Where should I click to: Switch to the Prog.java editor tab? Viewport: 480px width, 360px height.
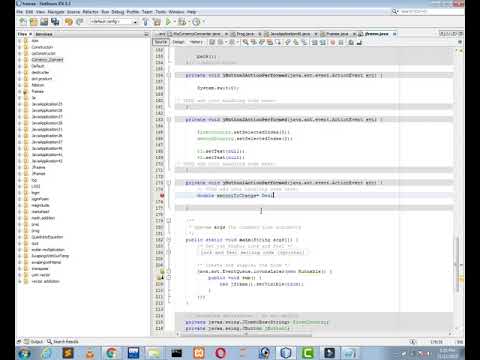[x=245, y=34]
